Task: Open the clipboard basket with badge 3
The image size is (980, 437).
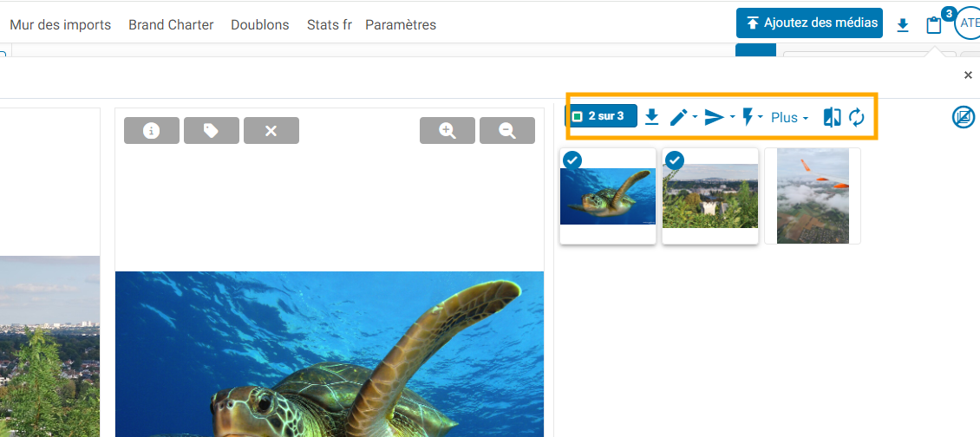Action: pyautogui.click(x=934, y=25)
